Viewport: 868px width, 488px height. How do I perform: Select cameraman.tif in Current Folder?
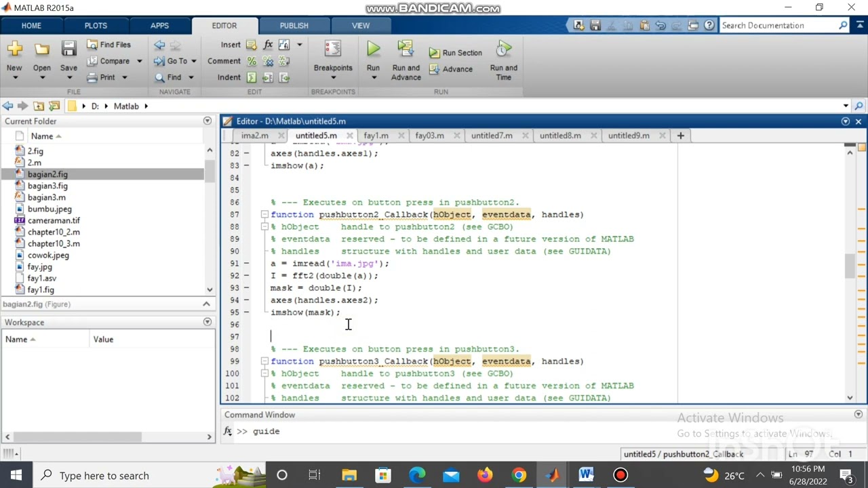point(54,220)
